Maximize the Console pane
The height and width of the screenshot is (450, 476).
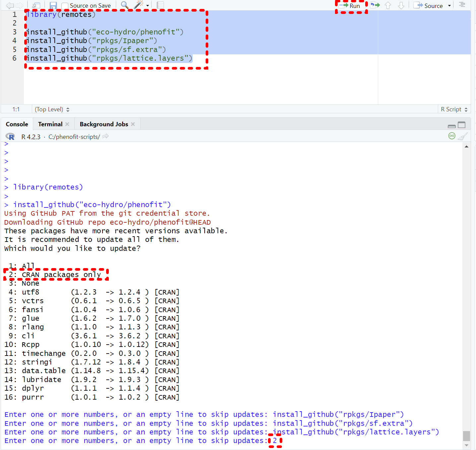click(x=462, y=125)
